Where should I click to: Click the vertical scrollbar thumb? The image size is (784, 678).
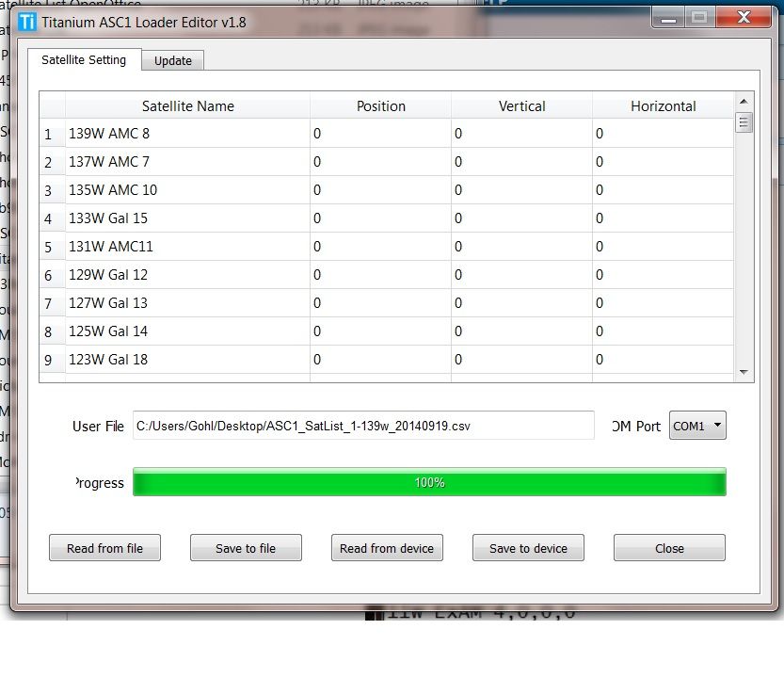tap(744, 122)
